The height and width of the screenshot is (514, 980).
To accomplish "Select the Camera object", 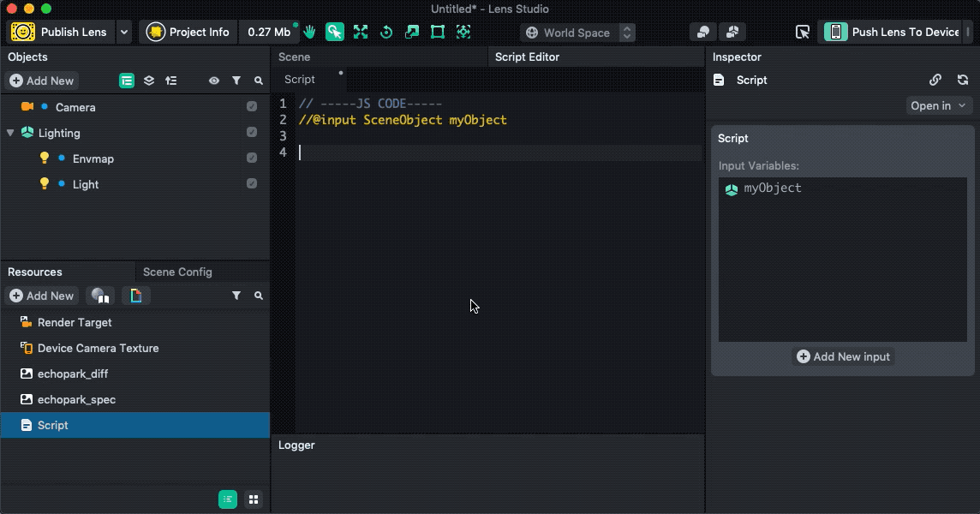I will 135,107.
